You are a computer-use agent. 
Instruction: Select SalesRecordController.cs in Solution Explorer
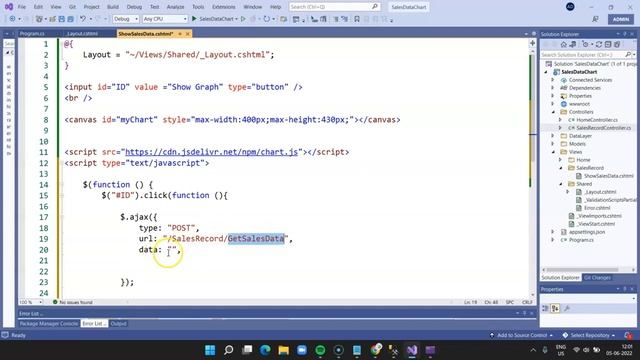[603, 128]
